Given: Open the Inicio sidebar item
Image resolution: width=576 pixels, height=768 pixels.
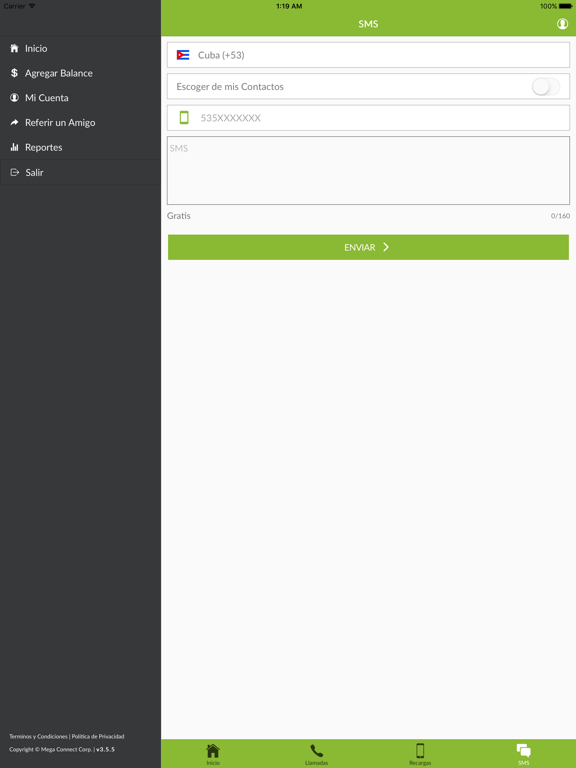Looking at the screenshot, I should point(80,48).
